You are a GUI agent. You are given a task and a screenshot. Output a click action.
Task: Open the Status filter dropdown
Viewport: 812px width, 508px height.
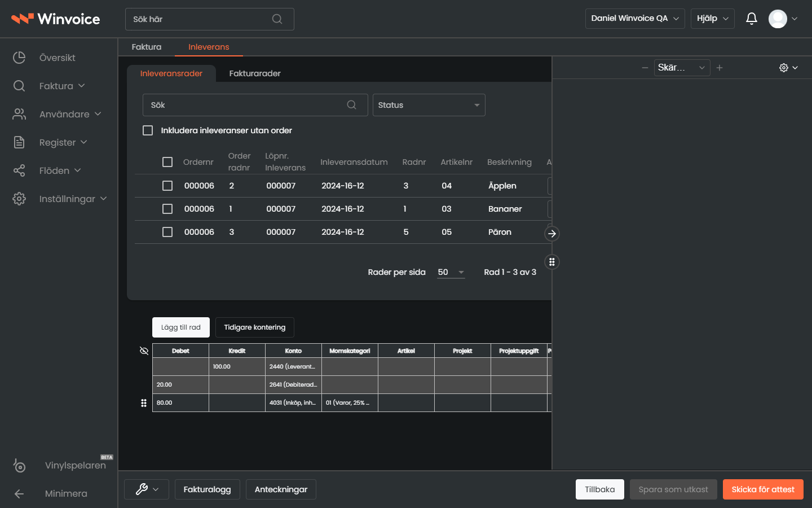pyautogui.click(x=429, y=105)
